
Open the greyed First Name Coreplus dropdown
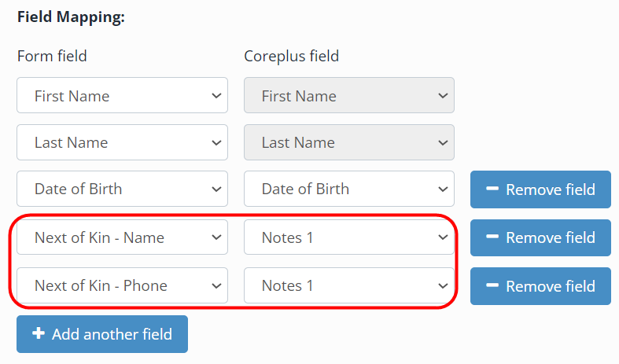pos(349,95)
